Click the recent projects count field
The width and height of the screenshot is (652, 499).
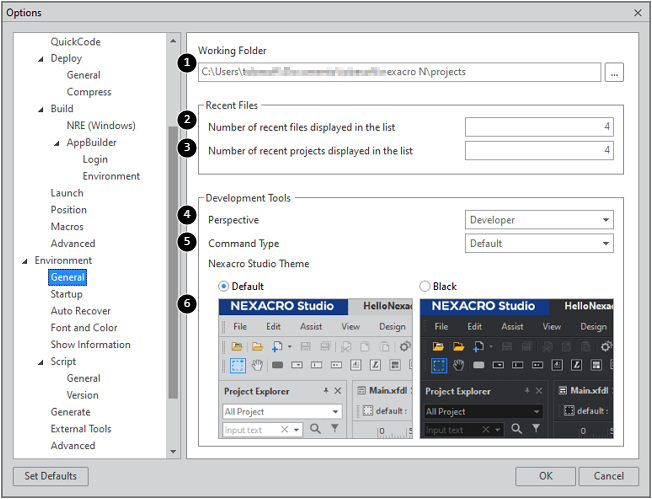(x=538, y=150)
